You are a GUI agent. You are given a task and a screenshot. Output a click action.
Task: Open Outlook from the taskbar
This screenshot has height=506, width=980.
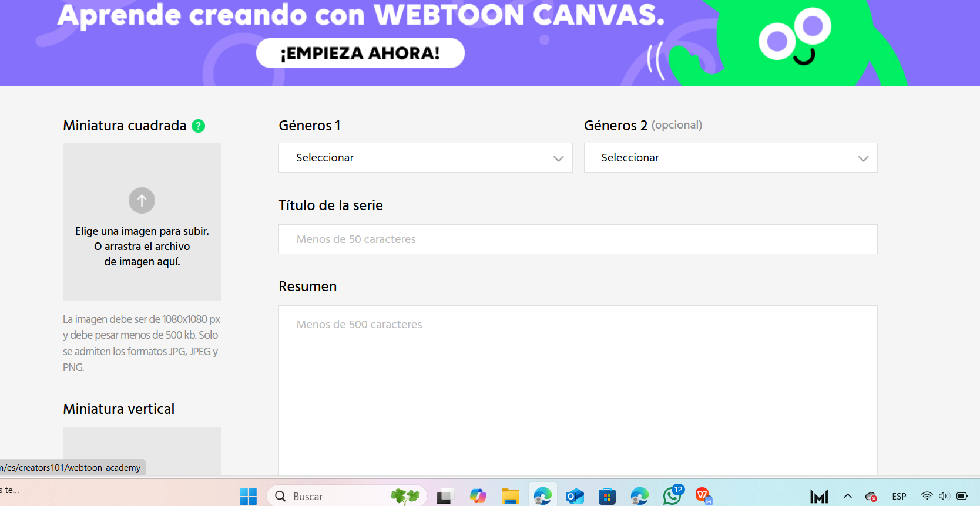pyautogui.click(x=575, y=496)
